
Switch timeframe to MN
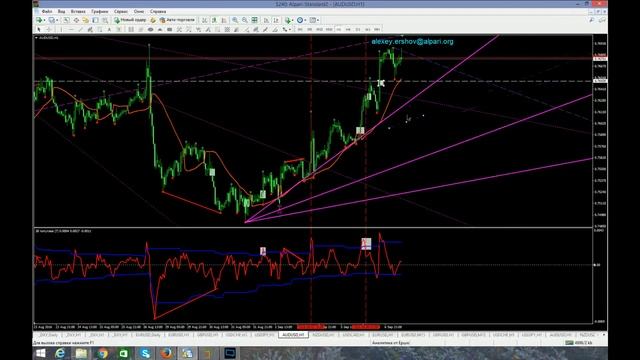[377, 29]
